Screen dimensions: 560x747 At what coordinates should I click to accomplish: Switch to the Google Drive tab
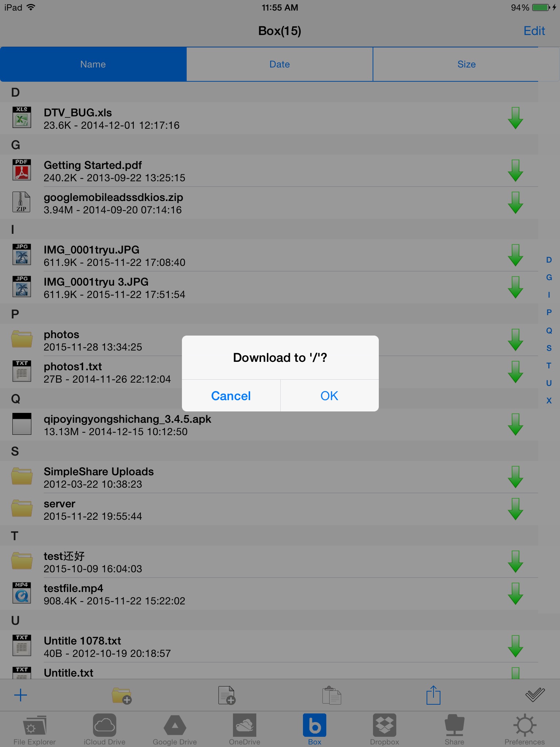coord(175,729)
